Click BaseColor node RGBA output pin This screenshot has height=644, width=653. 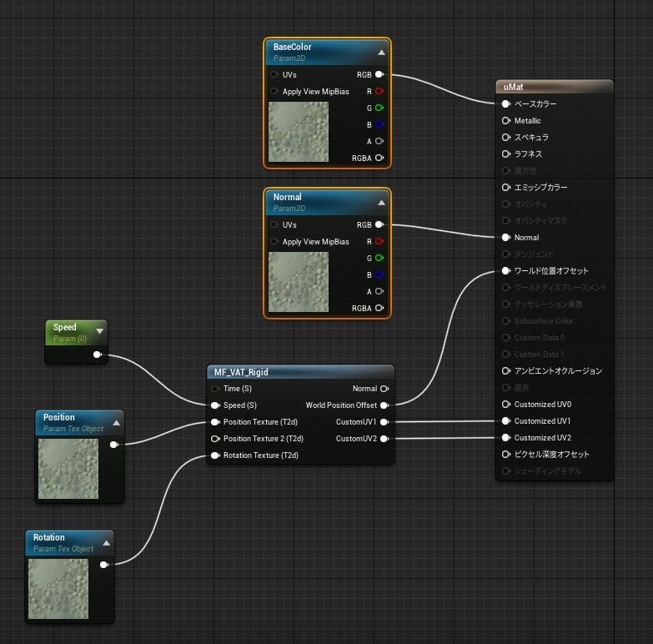(x=379, y=158)
